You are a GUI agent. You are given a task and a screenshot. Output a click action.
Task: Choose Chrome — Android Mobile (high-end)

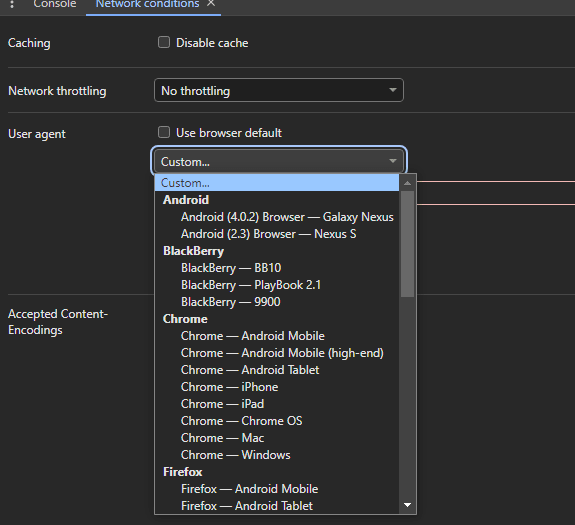[277, 353]
